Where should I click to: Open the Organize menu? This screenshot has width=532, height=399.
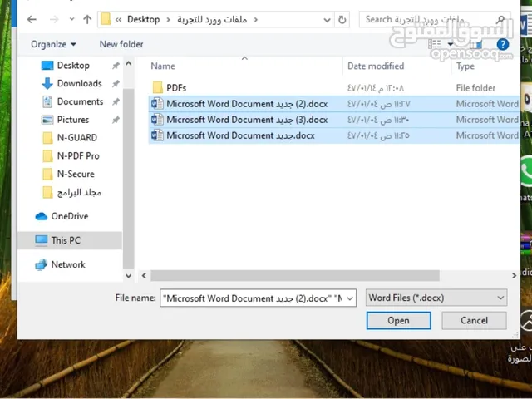pyautogui.click(x=53, y=44)
